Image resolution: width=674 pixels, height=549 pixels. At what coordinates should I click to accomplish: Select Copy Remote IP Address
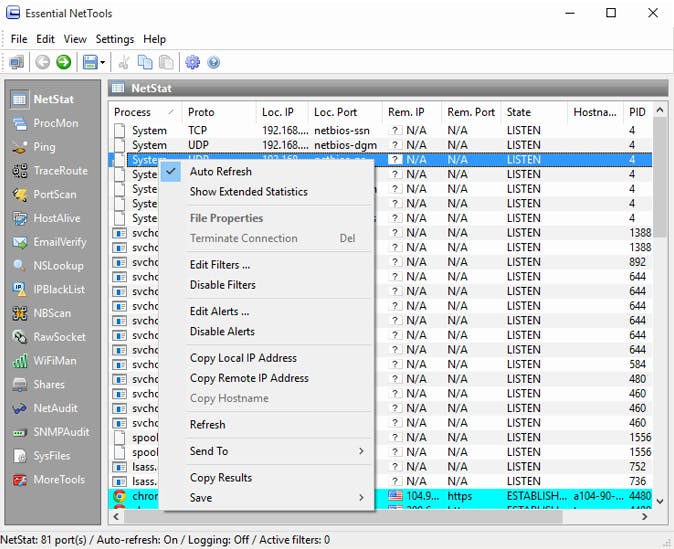(x=267, y=378)
